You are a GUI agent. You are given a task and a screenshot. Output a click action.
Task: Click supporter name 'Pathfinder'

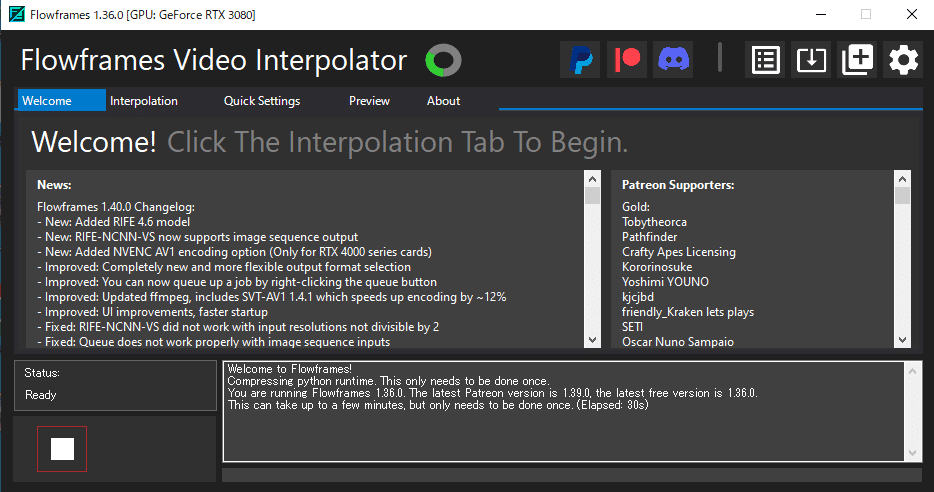649,237
